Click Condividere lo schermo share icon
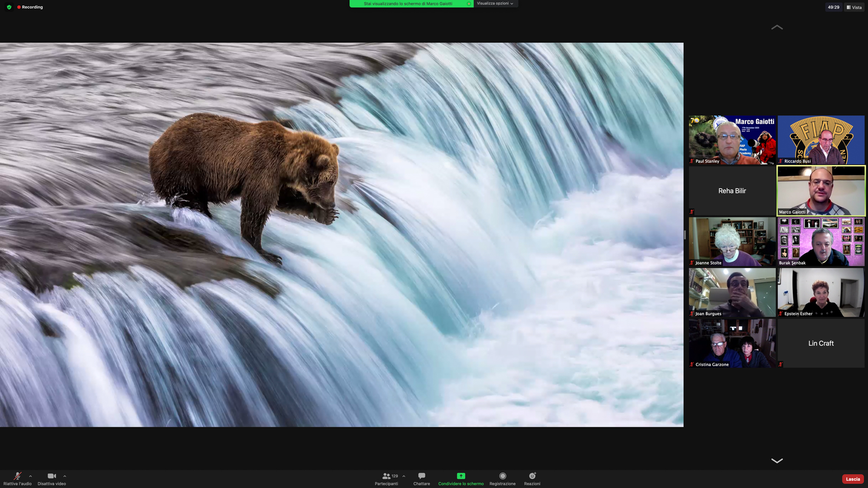868x488 pixels. [461, 476]
